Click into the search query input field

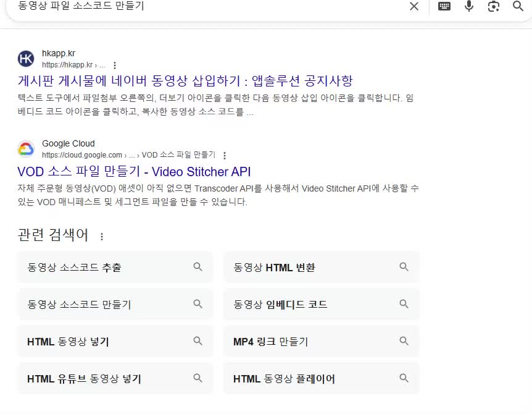point(204,6)
